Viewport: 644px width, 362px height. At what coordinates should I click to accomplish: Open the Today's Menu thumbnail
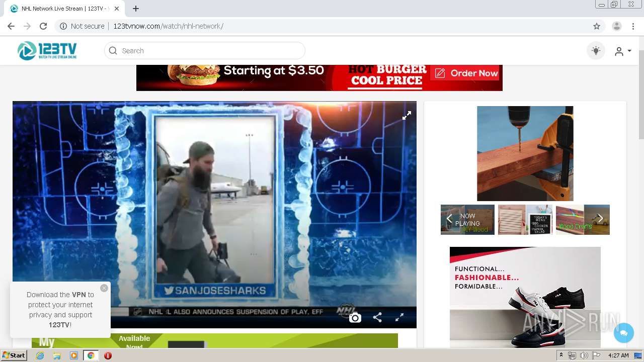pyautogui.click(x=525, y=220)
